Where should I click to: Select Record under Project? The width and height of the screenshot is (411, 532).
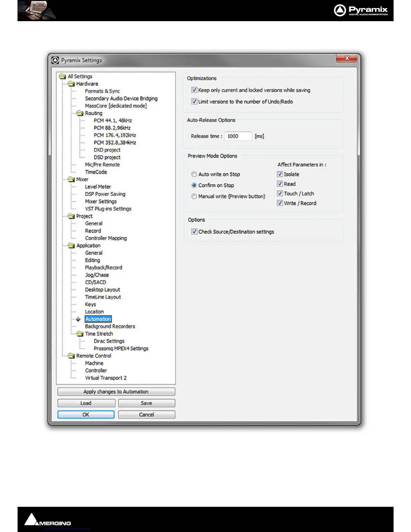[x=93, y=231]
